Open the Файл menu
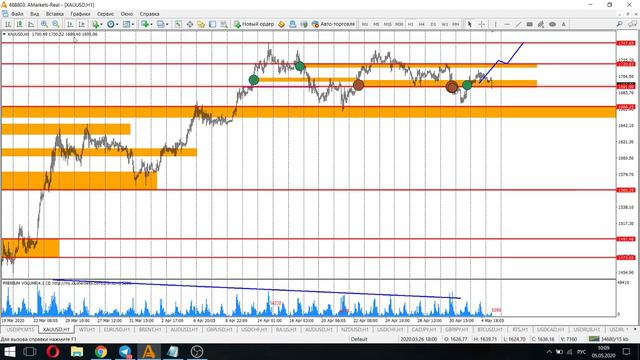 click(x=17, y=14)
